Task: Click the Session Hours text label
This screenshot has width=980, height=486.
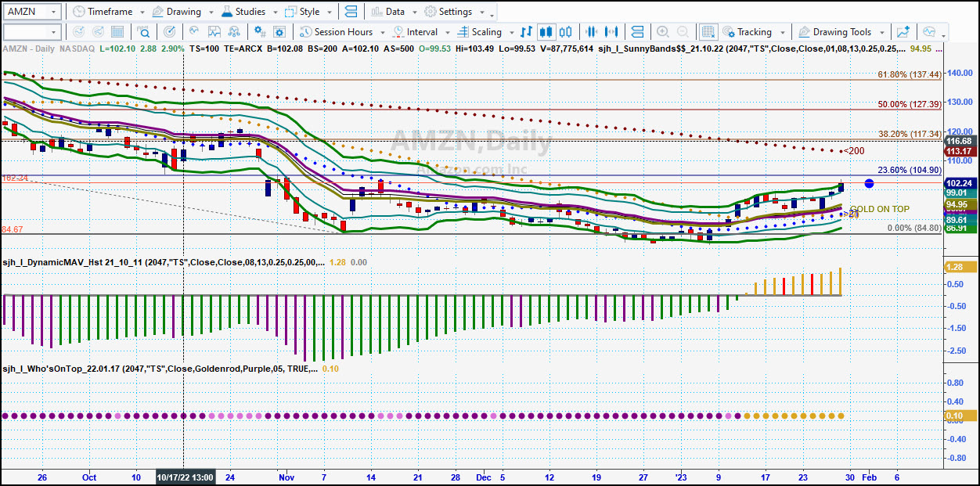Action: pos(344,32)
